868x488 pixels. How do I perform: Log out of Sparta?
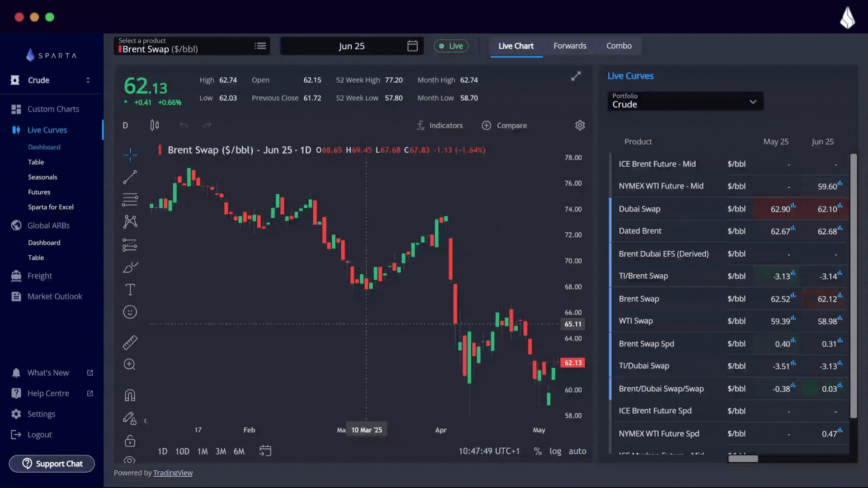[39, 435]
